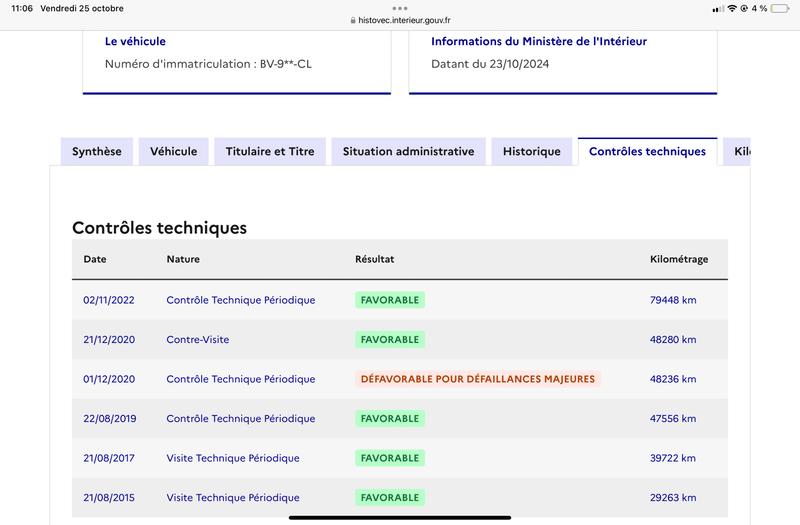Viewport: 800px width, 525px height.
Task: Select the Contrôles techniques tab
Action: tap(647, 152)
